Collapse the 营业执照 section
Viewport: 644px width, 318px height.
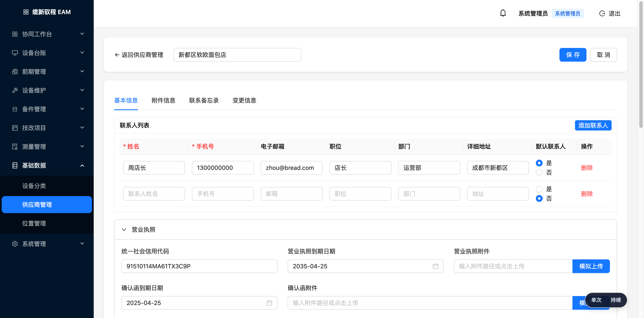point(124,230)
